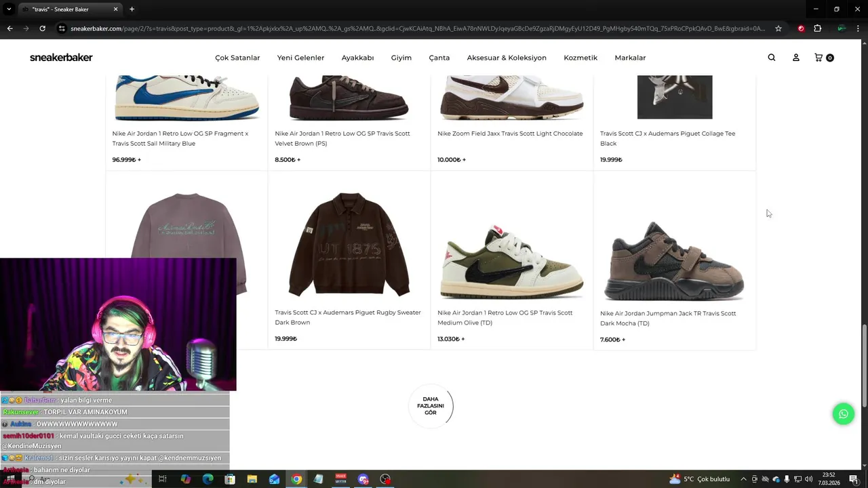Viewport: 868px width, 488px height.
Task: Open the weather widget 5°C Çok bulutlu
Action: tap(699, 479)
